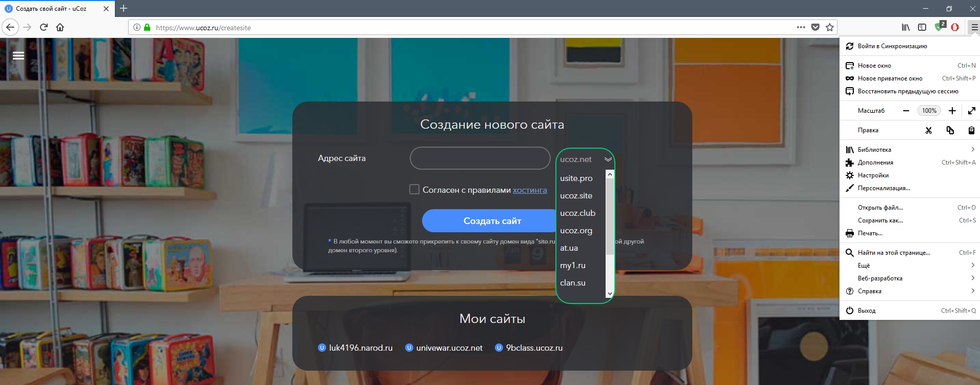Click the green padlock security icon

pyautogui.click(x=147, y=27)
